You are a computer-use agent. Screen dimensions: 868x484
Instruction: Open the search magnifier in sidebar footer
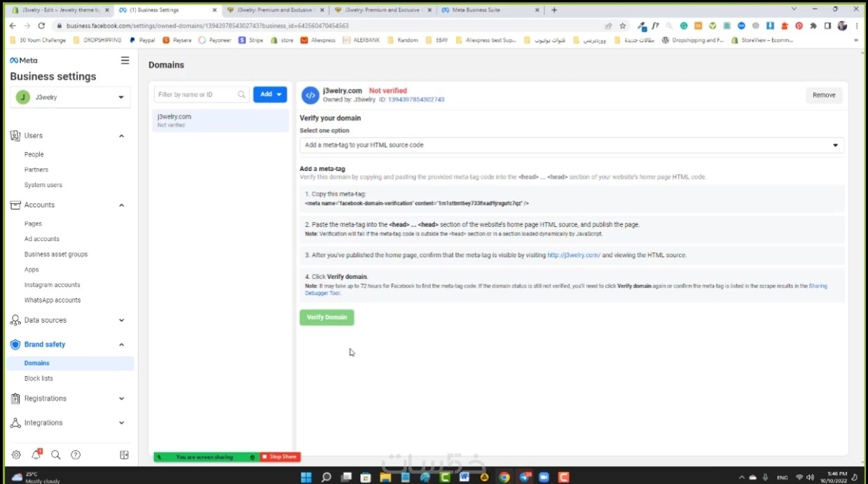[55, 455]
